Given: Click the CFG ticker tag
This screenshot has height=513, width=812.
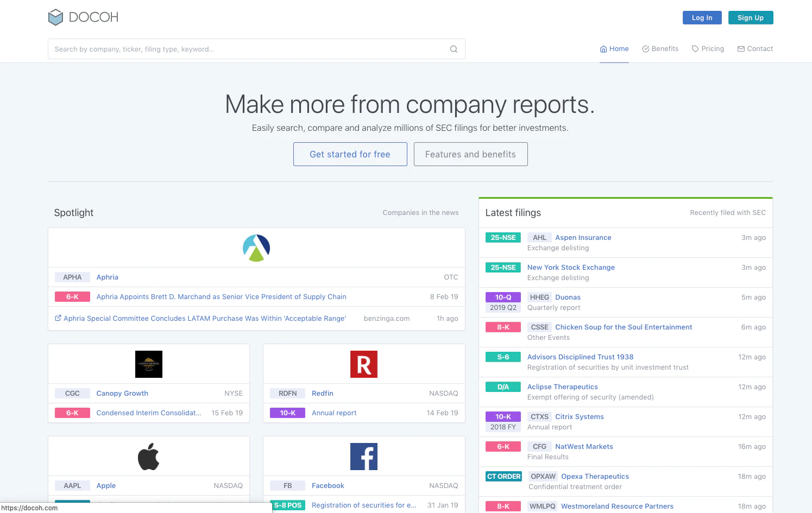Looking at the screenshot, I should 540,447.
